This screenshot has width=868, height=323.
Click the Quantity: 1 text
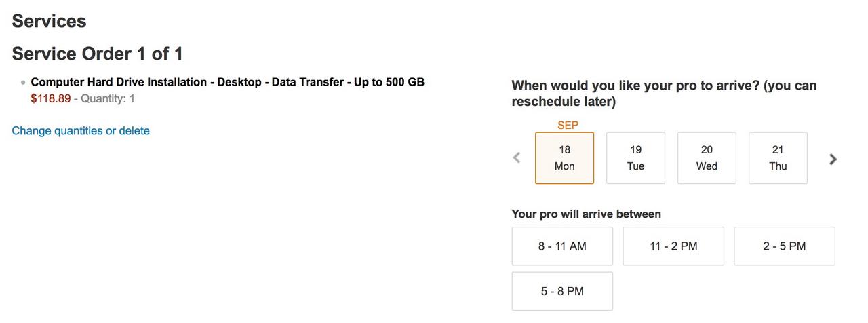tap(108, 99)
